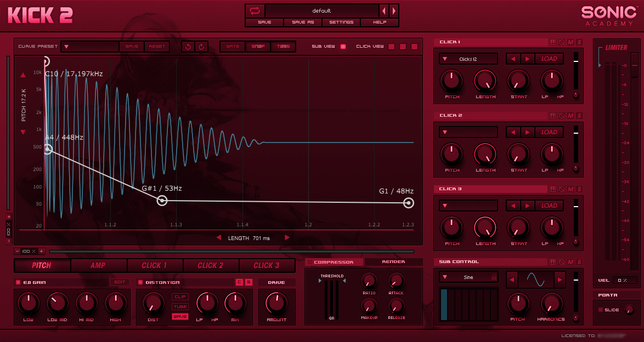Click the Distortion Dist knob

tap(153, 304)
